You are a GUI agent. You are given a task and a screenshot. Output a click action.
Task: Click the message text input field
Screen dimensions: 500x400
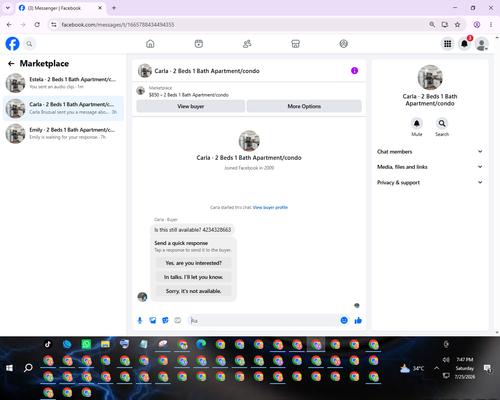[263, 320]
